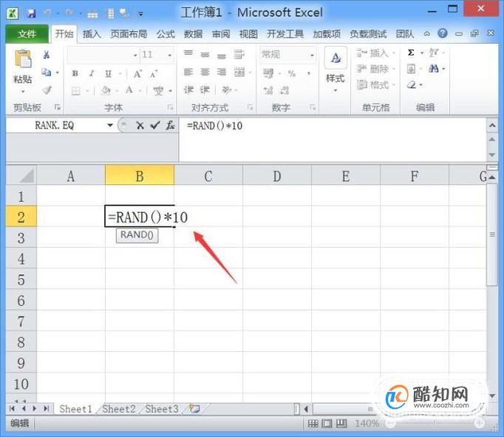Click in the formula bar text

tap(214, 126)
